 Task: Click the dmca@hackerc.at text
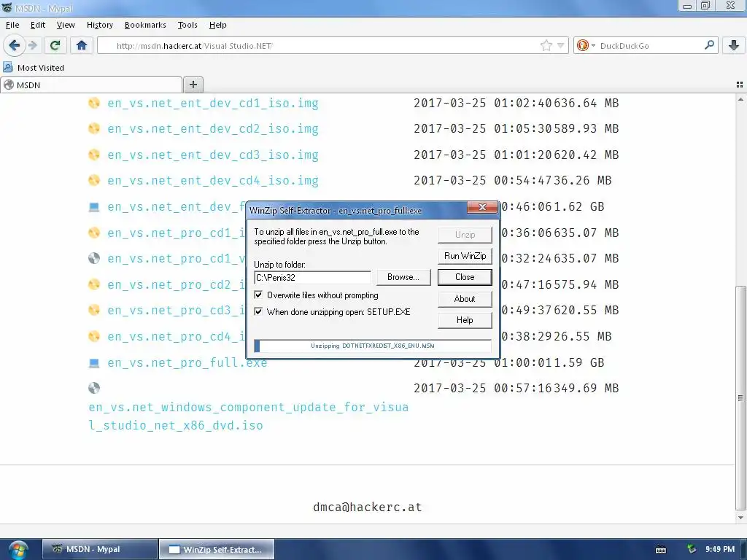click(x=368, y=507)
